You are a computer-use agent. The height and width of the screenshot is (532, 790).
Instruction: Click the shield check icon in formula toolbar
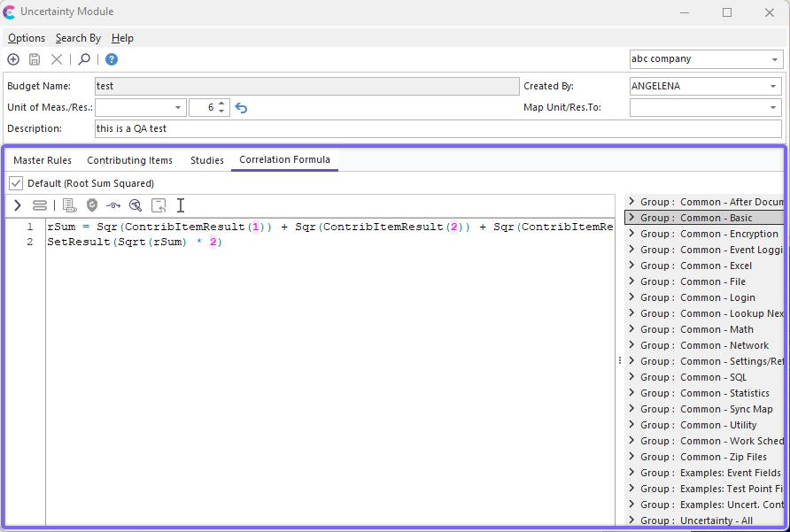click(92, 205)
